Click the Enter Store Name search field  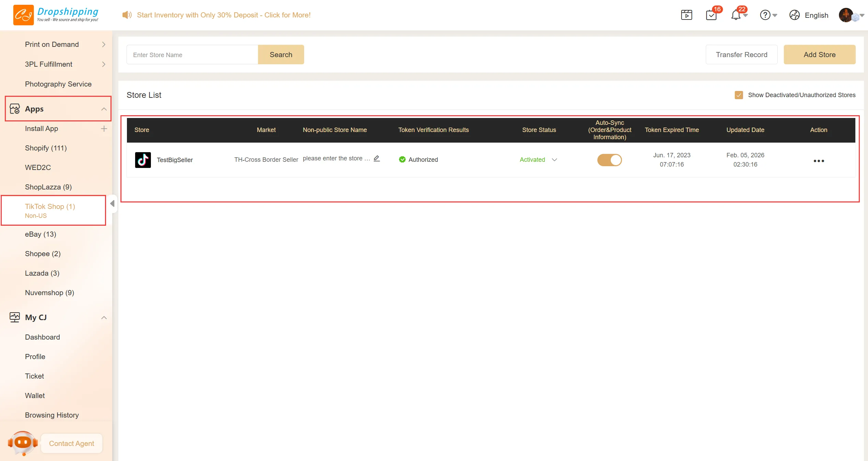(192, 55)
